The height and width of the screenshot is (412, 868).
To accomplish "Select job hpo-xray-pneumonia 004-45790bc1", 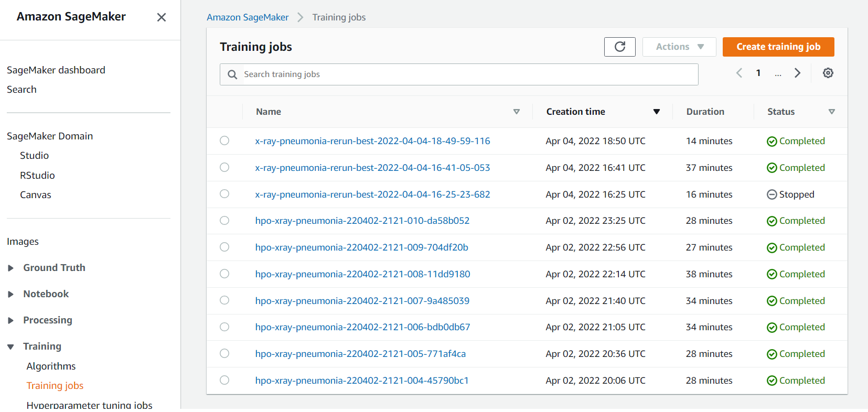I will pos(224,380).
